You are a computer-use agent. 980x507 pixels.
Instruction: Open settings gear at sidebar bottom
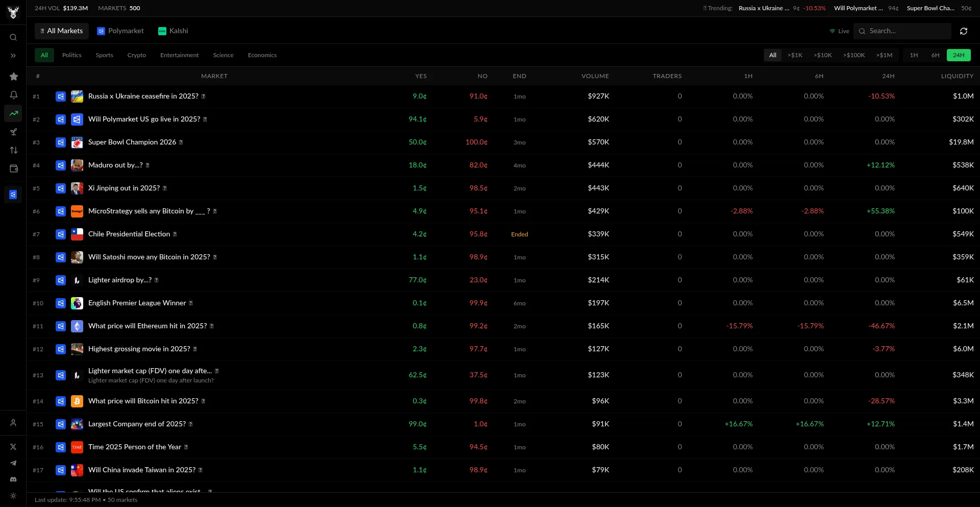pyautogui.click(x=13, y=496)
